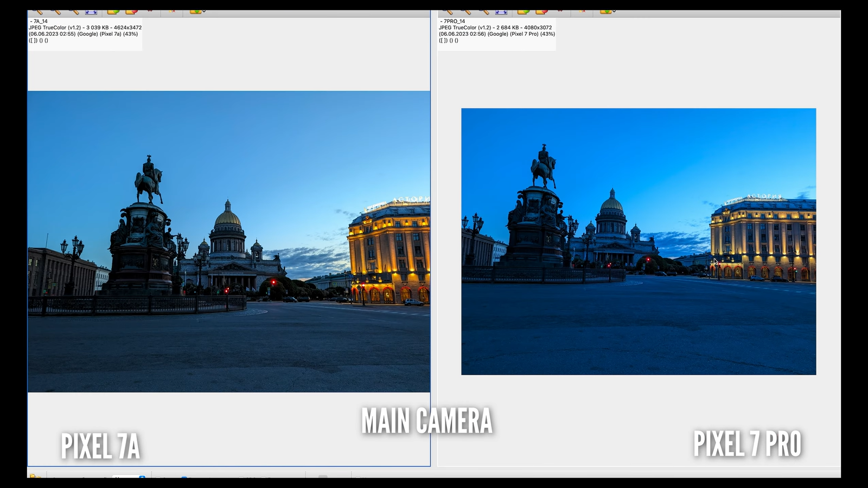The height and width of the screenshot is (488, 868).
Task: Open the combo box in the bottom status bar
Action: pos(129,477)
